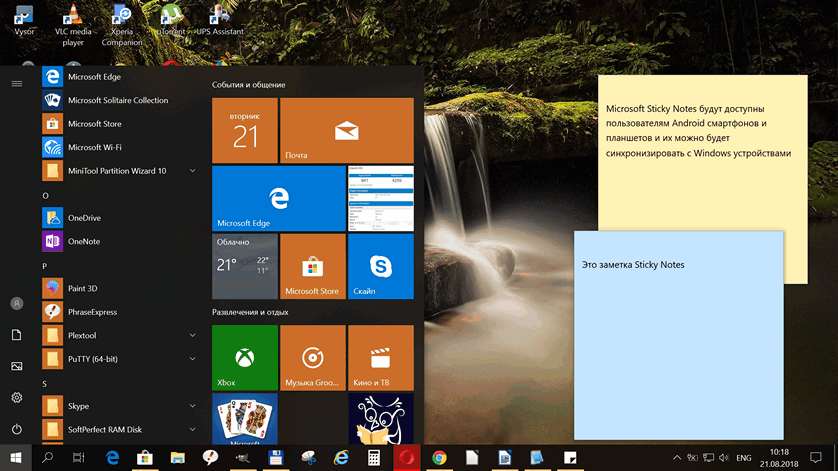Open Microsoft Wi-Fi in the app list

click(x=121, y=147)
